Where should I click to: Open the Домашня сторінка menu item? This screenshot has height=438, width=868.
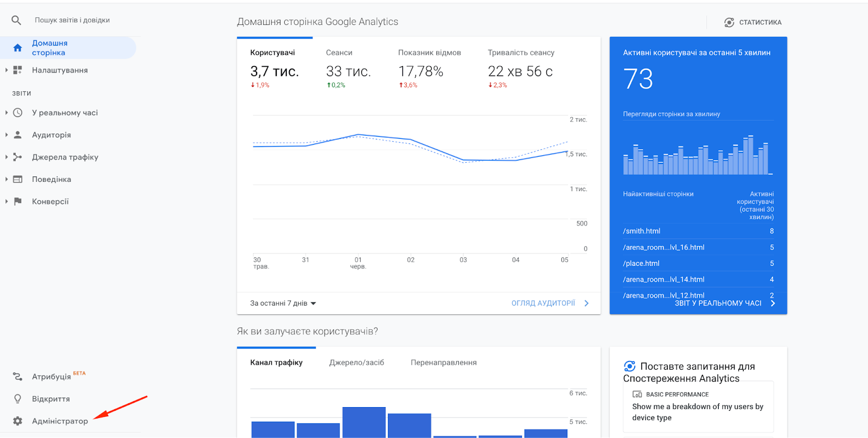[68, 48]
